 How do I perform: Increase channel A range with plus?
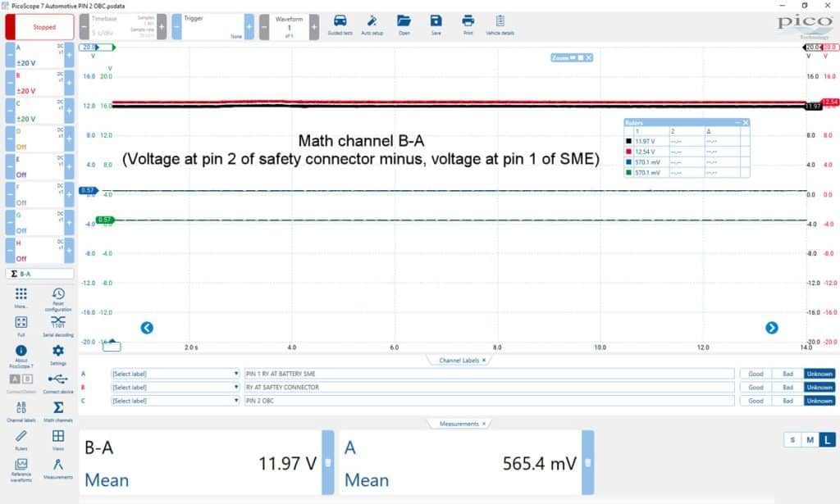point(69,55)
